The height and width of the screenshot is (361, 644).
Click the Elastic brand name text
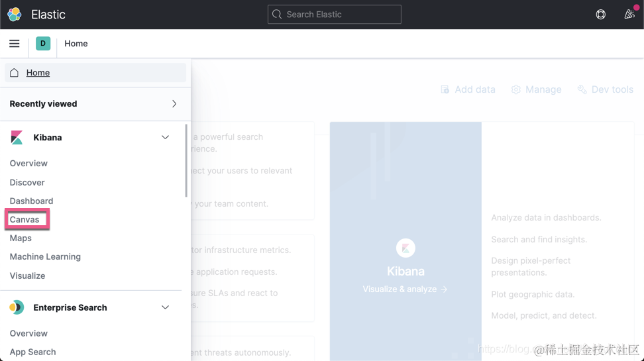click(48, 15)
